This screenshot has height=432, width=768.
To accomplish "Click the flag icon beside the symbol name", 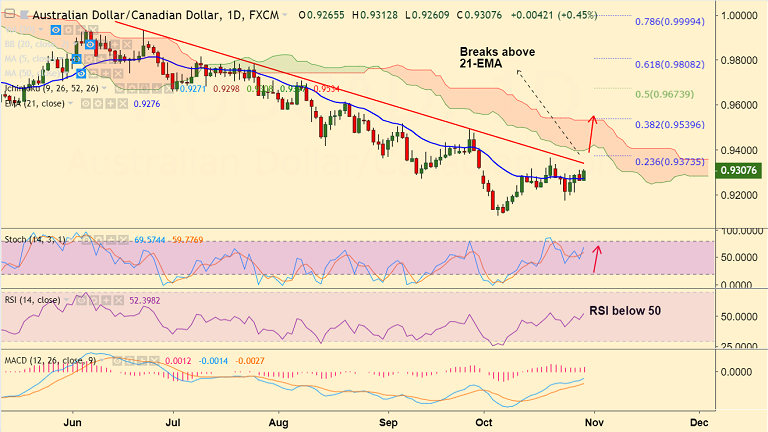I will coord(24,15).
